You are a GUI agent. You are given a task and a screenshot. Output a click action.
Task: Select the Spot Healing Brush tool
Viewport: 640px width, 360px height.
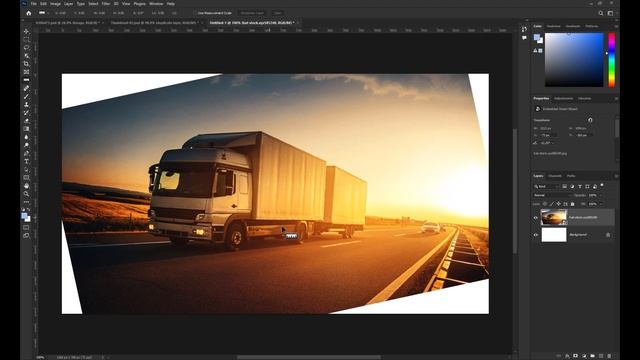pyautogui.click(x=27, y=88)
